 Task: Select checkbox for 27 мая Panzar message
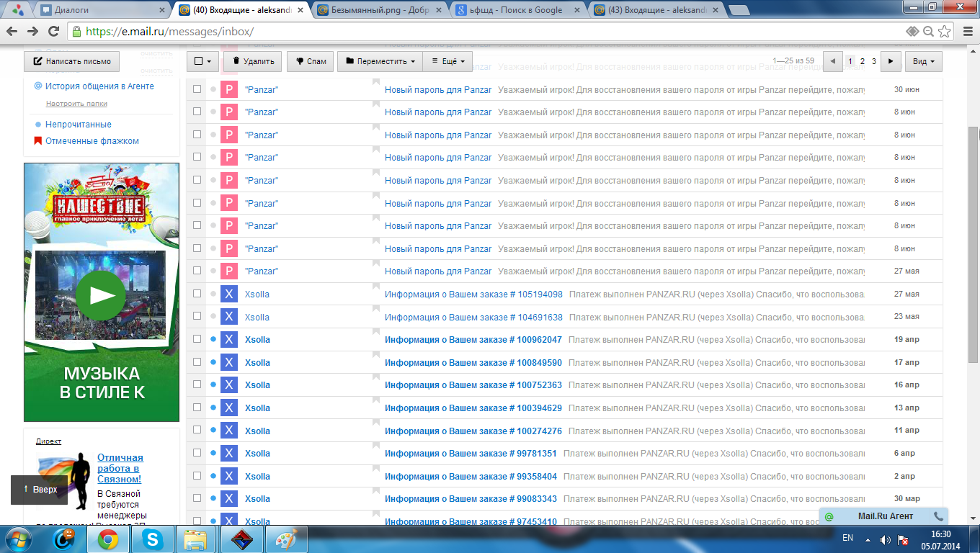coord(197,271)
